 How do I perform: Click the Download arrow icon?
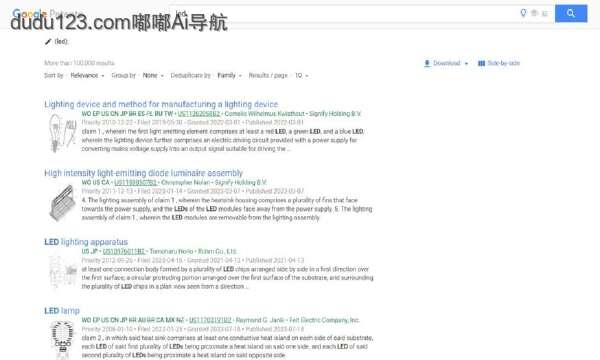tap(427, 64)
